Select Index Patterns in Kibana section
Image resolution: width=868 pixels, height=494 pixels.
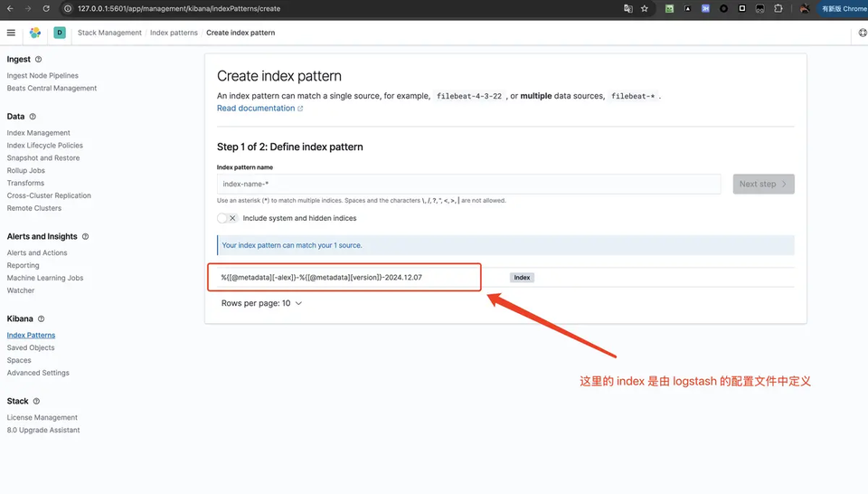tap(31, 335)
